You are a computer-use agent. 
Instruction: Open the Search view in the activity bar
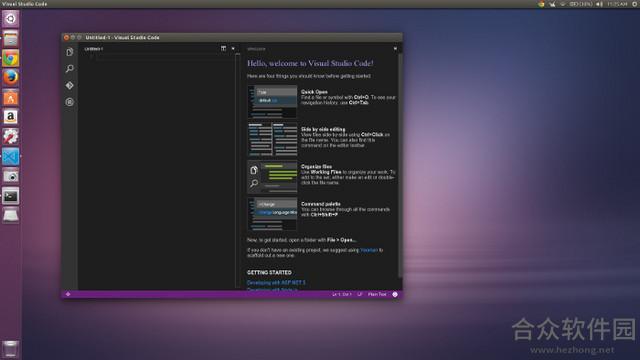(70, 69)
